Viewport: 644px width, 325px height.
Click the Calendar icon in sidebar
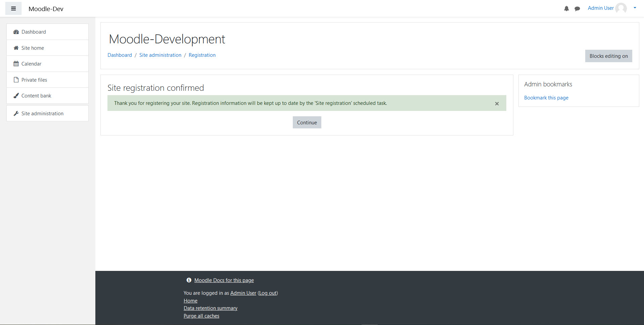(x=16, y=64)
